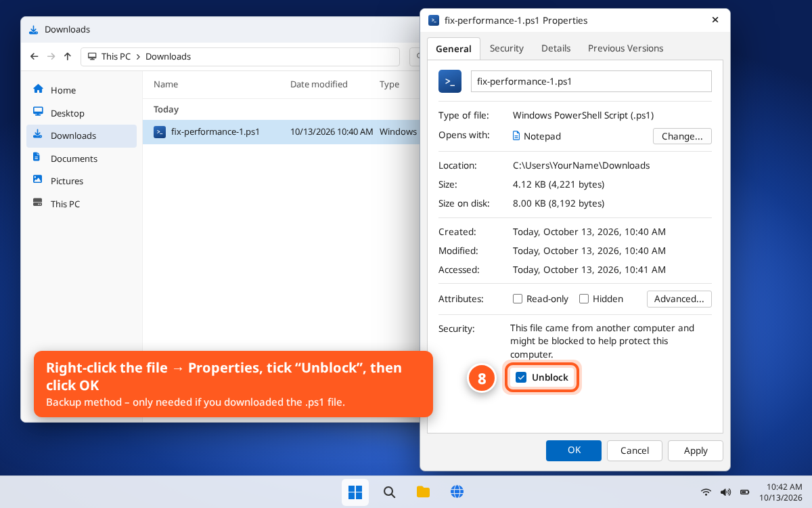Sort by Date modified column
This screenshot has width=812, height=508.
click(x=319, y=85)
